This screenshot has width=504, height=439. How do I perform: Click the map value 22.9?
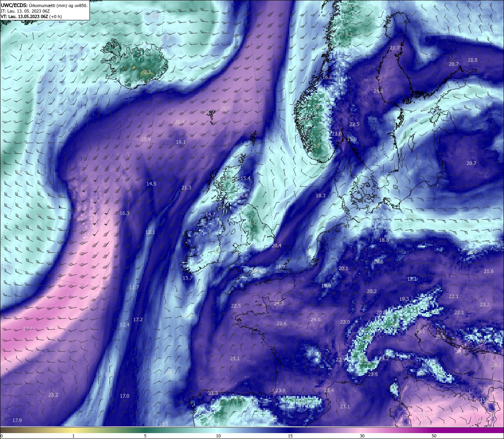coord(341,360)
